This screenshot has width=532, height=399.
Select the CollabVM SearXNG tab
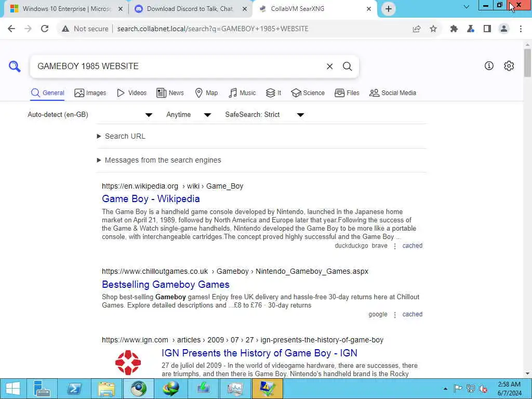tap(315, 9)
